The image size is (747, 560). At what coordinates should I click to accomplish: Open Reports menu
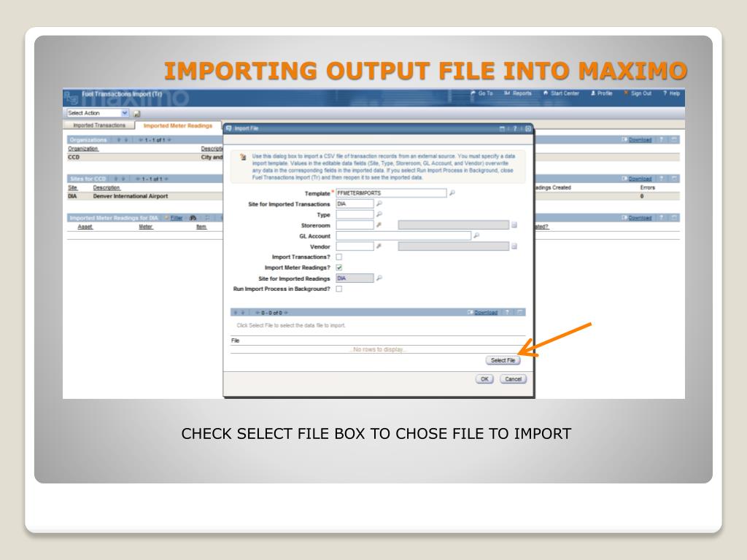point(518,93)
